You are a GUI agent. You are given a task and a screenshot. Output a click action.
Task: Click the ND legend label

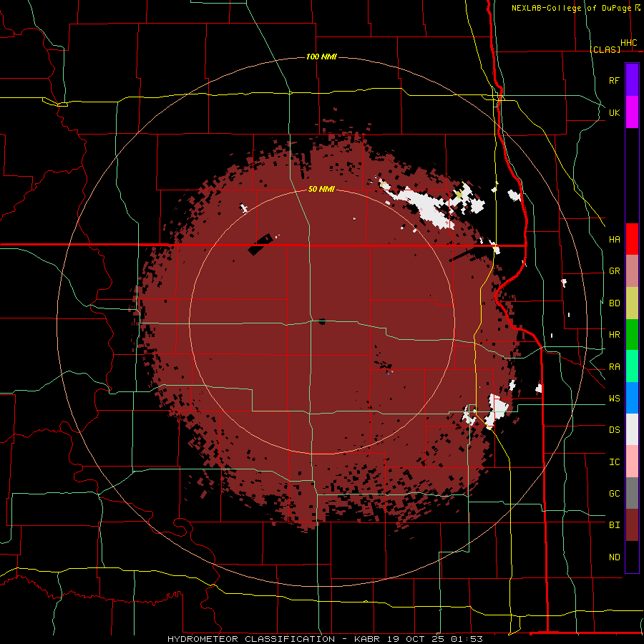614,557
